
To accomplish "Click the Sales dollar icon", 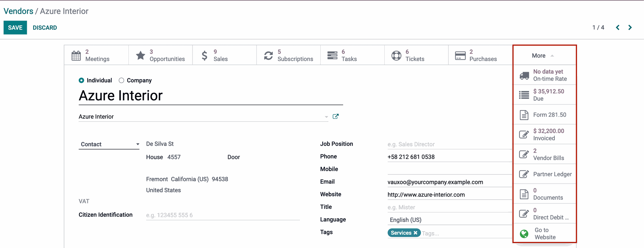I will point(205,55).
